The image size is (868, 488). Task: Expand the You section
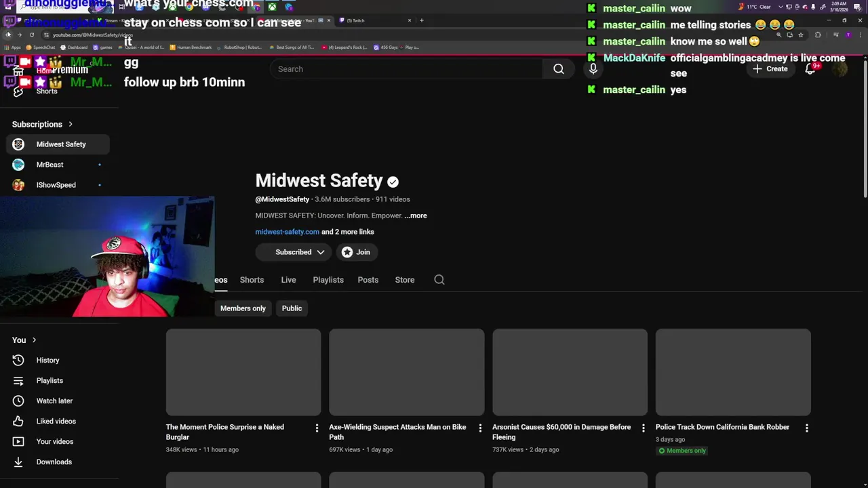tap(24, 340)
